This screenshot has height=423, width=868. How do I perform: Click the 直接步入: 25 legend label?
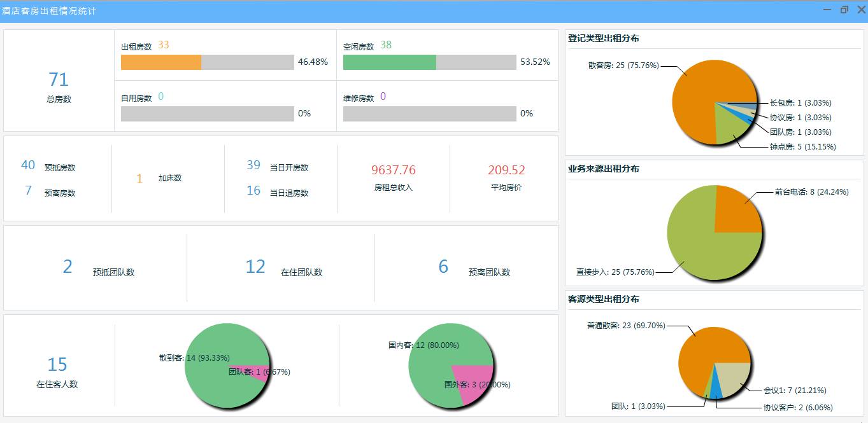[615, 272]
